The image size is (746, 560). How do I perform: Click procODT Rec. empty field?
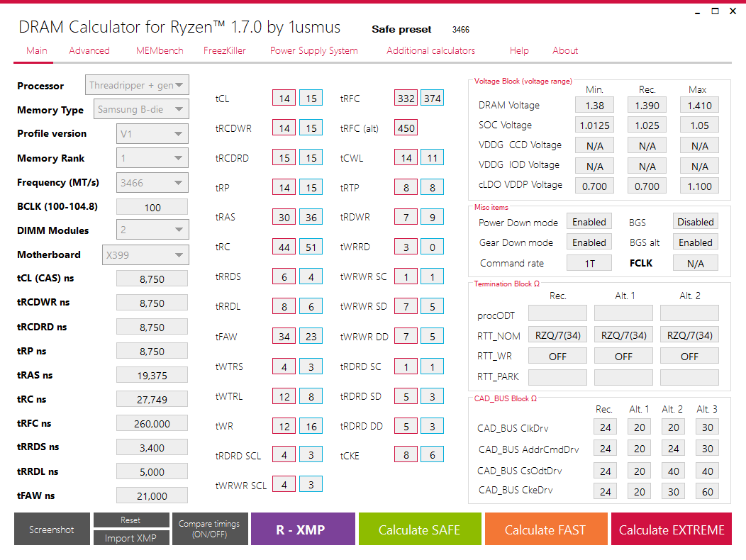557,313
